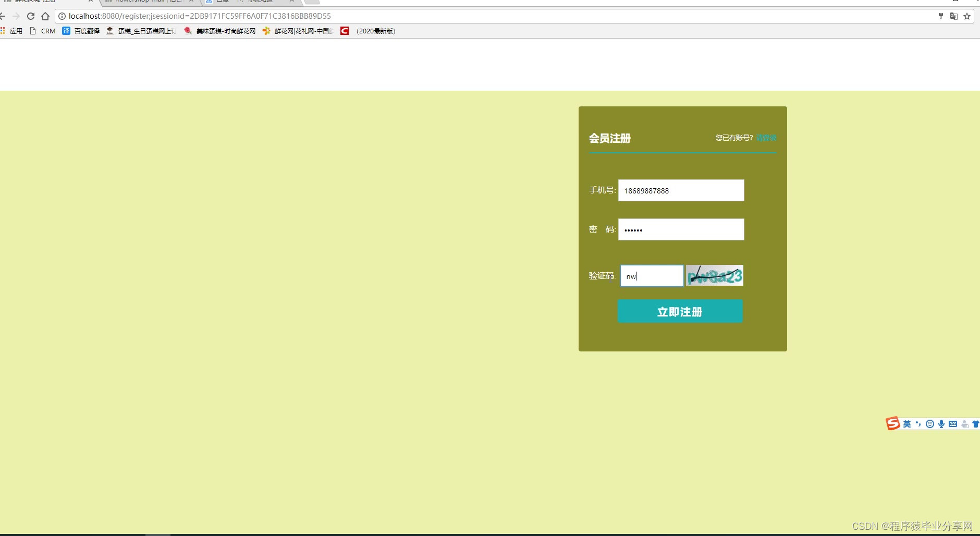
Task: Open Sogou emoji smiley panel
Action: (930, 424)
